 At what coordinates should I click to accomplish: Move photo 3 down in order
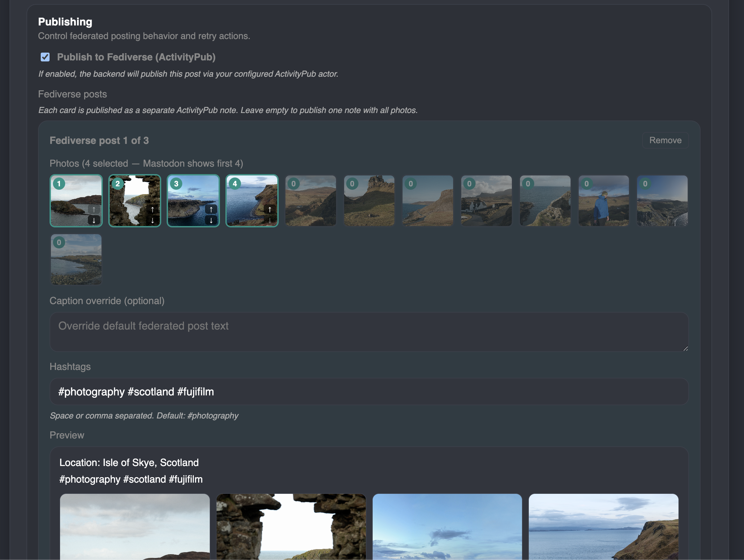211,220
